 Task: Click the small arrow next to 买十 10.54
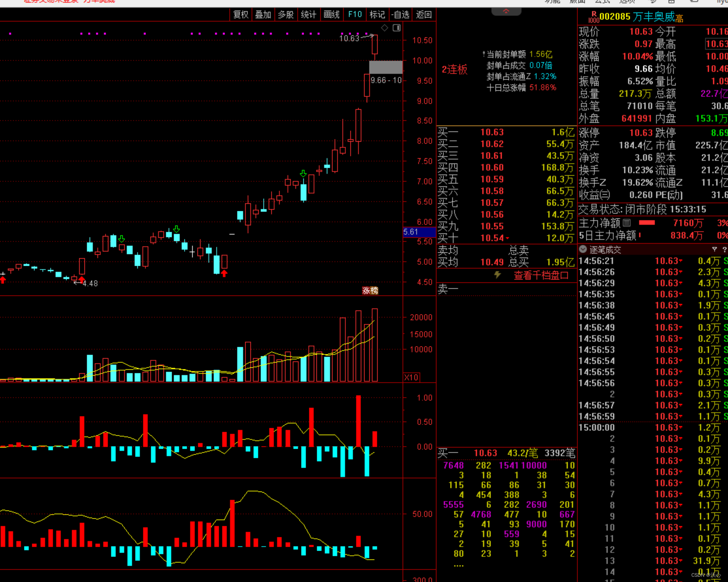[x=507, y=238]
